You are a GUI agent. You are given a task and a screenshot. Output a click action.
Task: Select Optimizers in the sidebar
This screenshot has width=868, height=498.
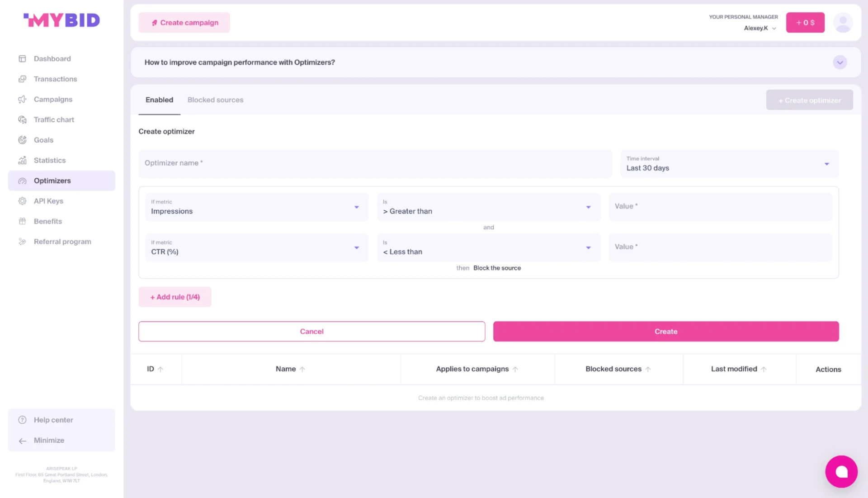click(x=61, y=180)
